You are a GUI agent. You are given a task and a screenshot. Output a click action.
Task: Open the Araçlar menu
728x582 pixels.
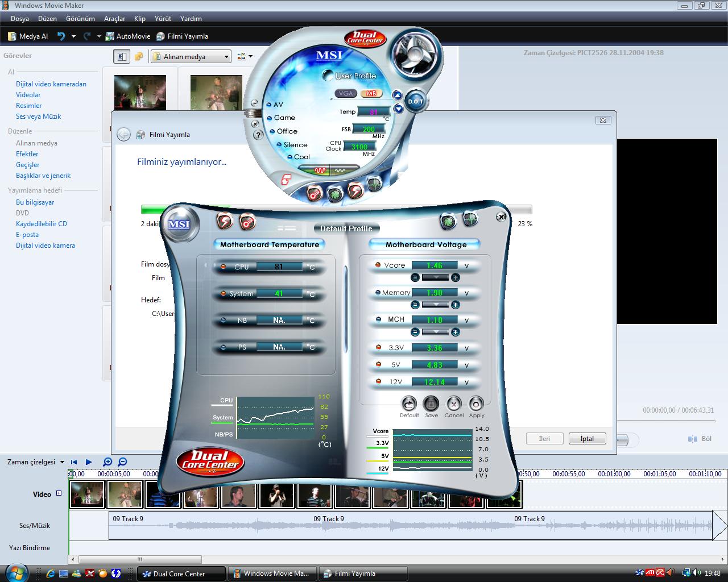(x=114, y=19)
